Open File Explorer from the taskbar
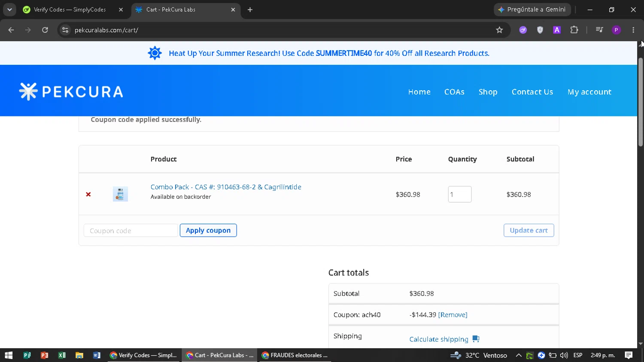The height and width of the screenshot is (362, 644). [79, 355]
